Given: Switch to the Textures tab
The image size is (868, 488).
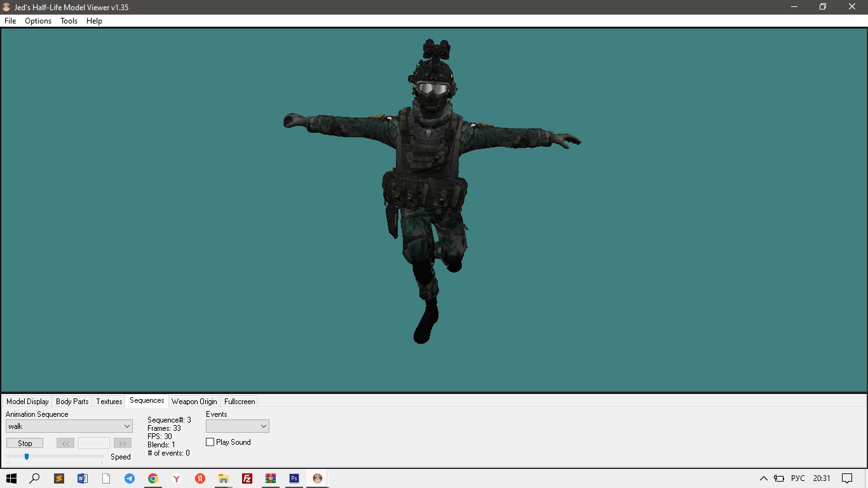Looking at the screenshot, I should pyautogui.click(x=109, y=402).
